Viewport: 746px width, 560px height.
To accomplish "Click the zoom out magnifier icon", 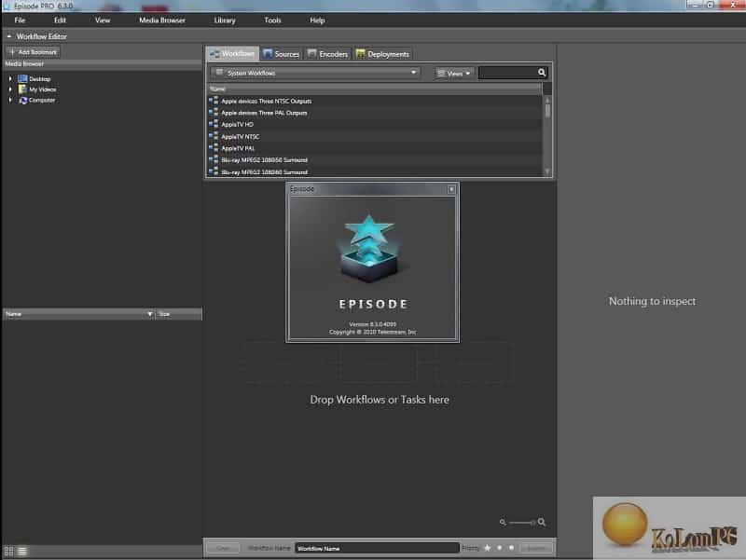I will point(503,523).
